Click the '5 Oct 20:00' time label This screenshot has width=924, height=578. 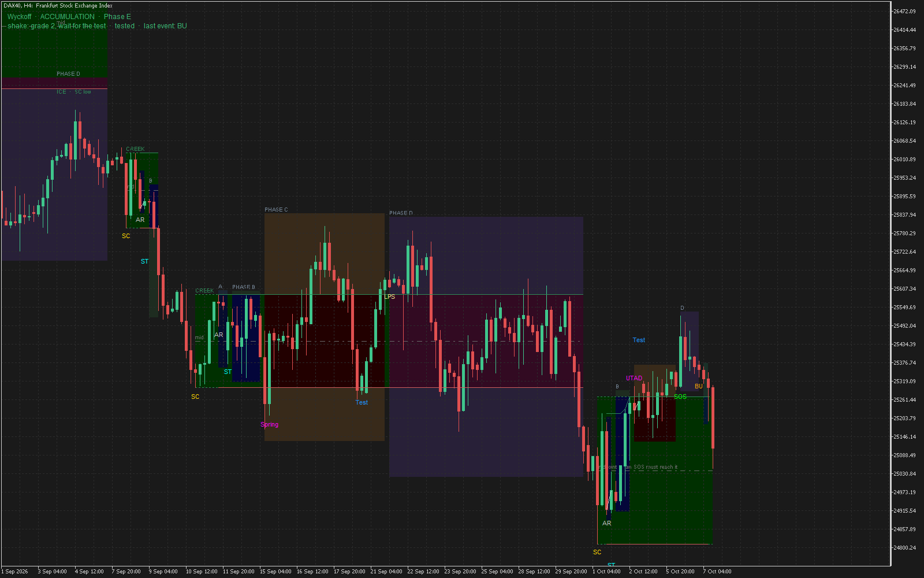pyautogui.click(x=680, y=572)
